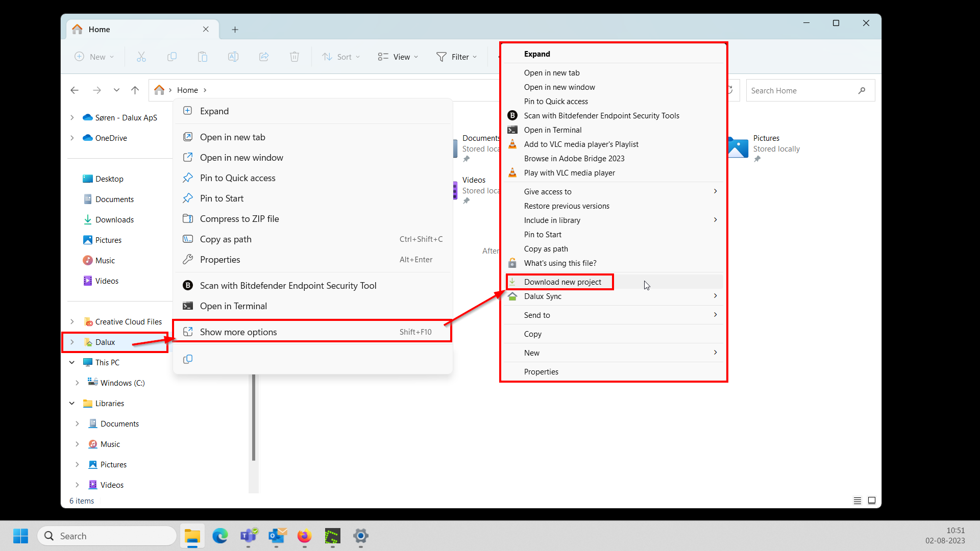Select Download new project menu entry

tap(562, 282)
